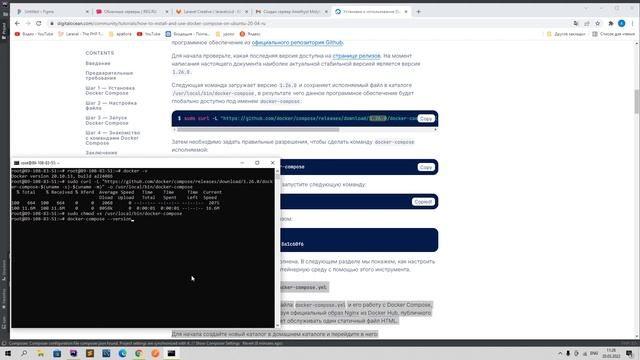Open the Windows notification center
Image resolution: width=640 pixels, height=360 pixels.
click(x=629, y=353)
